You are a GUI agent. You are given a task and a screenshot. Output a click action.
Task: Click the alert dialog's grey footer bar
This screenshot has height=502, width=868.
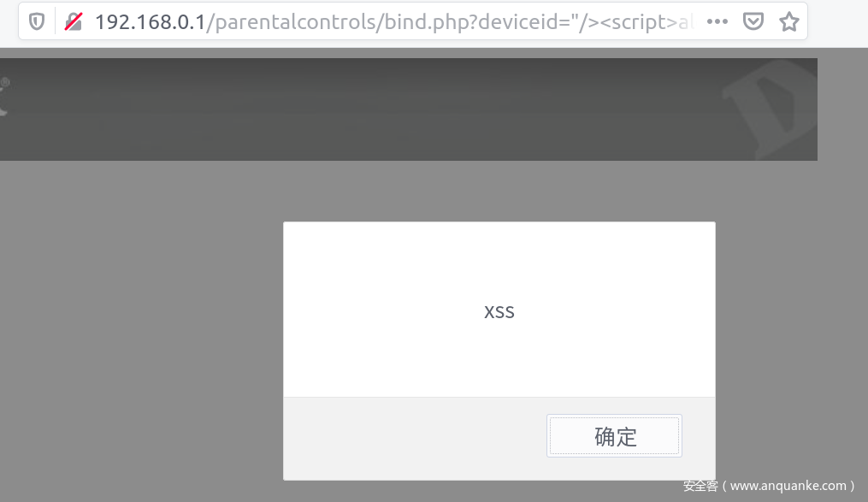415,439
